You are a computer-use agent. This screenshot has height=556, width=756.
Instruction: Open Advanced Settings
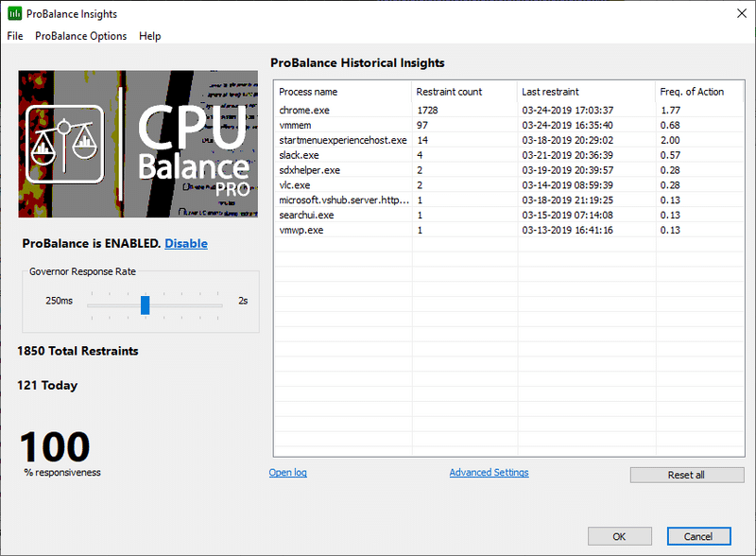click(489, 472)
